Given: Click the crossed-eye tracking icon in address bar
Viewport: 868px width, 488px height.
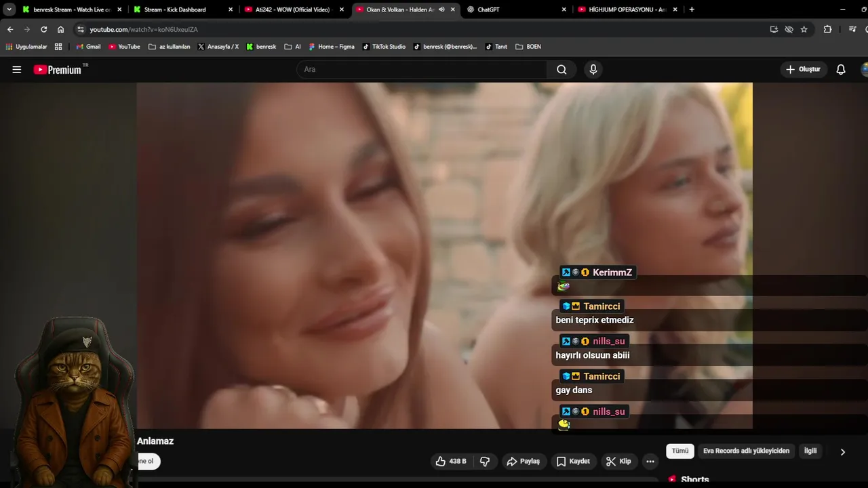Looking at the screenshot, I should (789, 29).
